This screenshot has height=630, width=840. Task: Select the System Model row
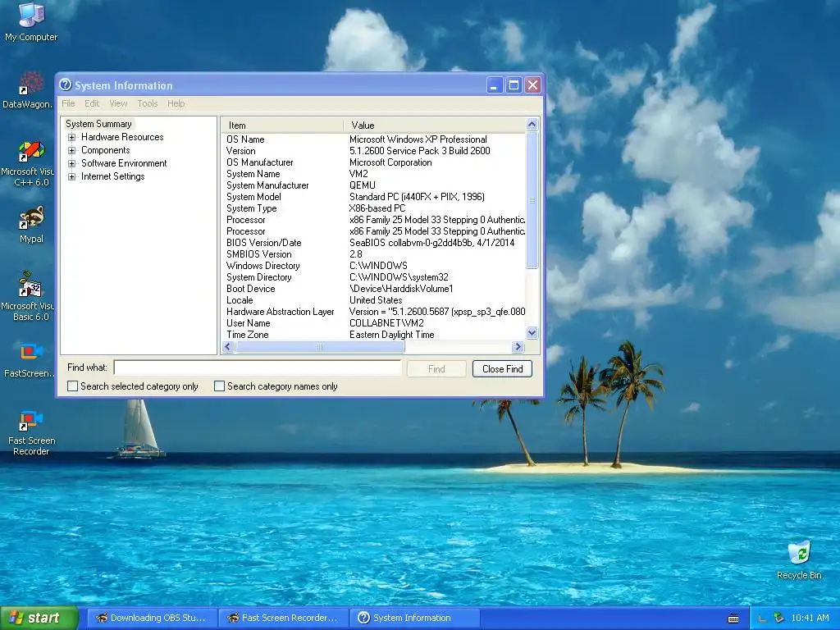pyautogui.click(x=373, y=197)
